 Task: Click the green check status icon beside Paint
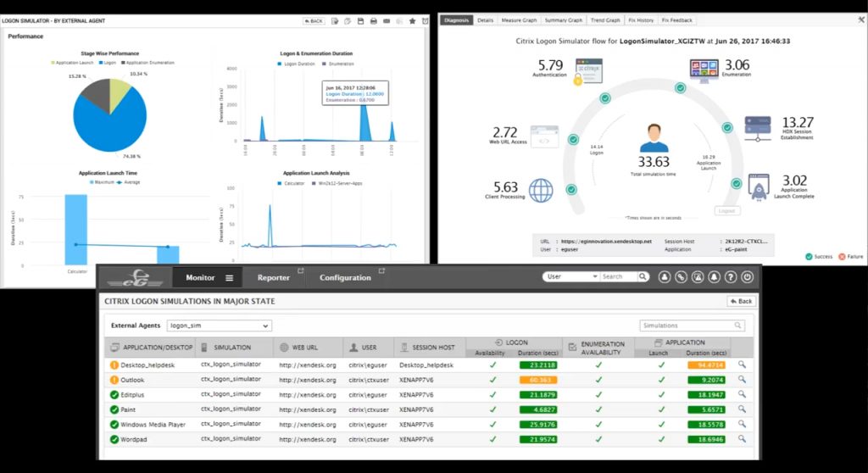click(114, 409)
